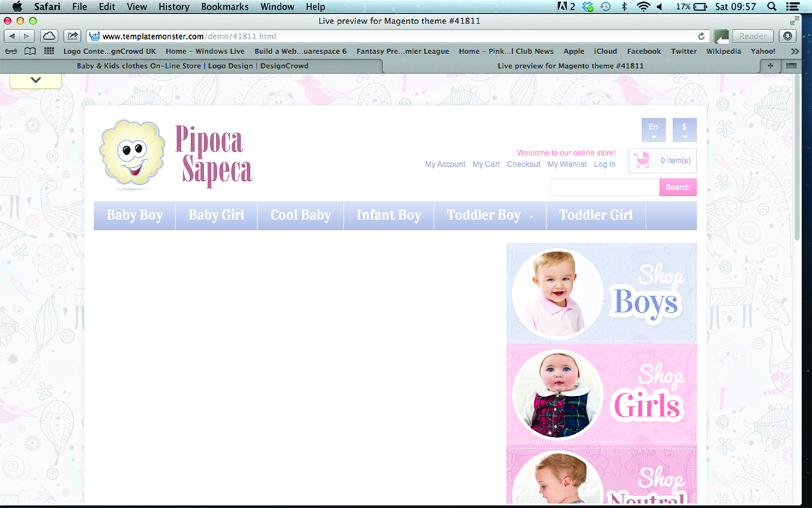Click the pink Search button
The image size is (812, 508).
tap(678, 187)
